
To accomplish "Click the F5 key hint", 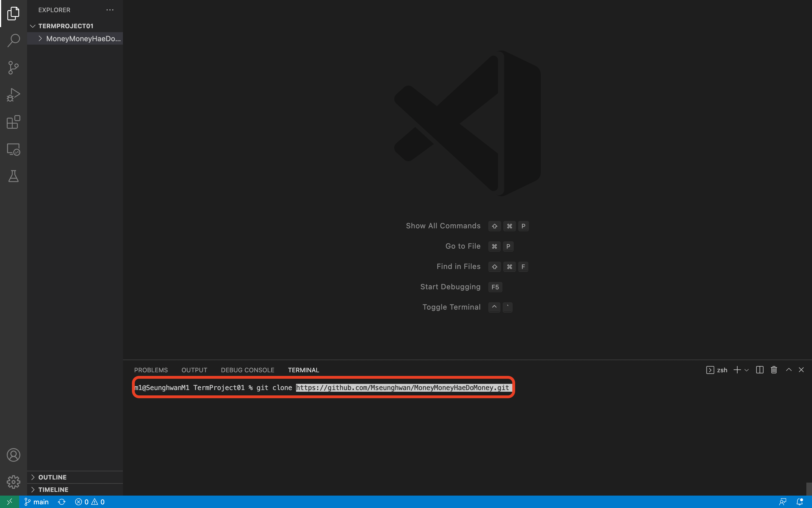I will pyautogui.click(x=495, y=287).
